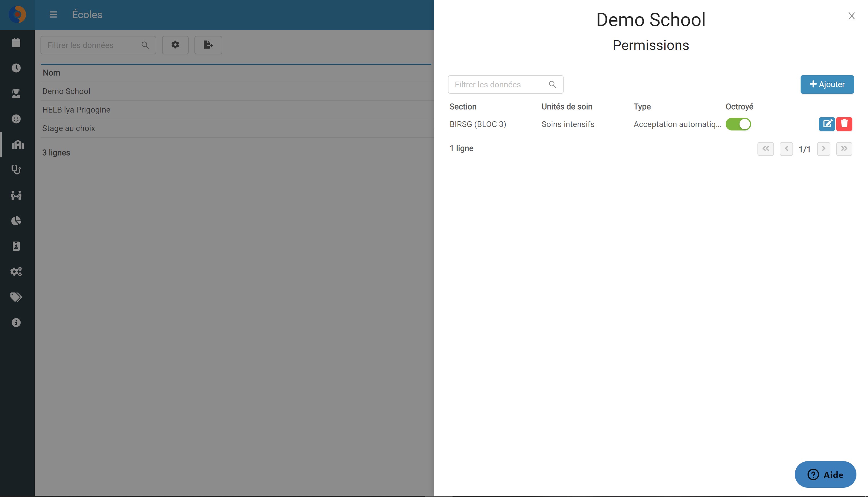The height and width of the screenshot is (497, 868).
Task: Open the gears settings sidebar icon
Action: (x=16, y=272)
